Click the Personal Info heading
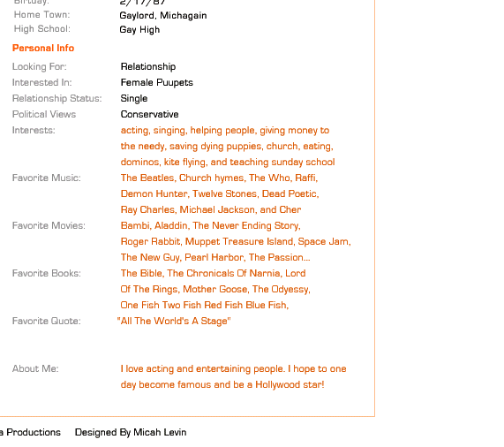This screenshot has height=447, width=504. pos(43,48)
